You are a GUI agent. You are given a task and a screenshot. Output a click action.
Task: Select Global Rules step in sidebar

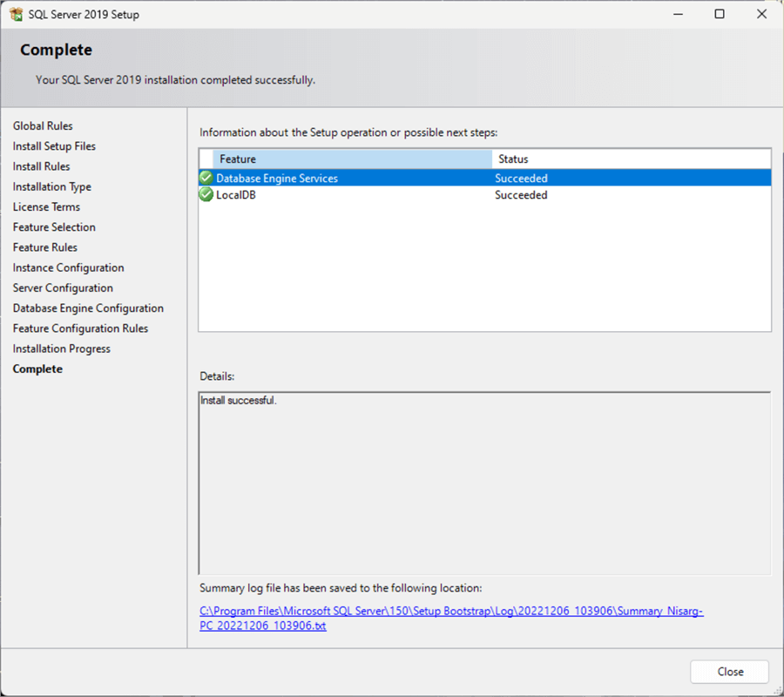point(43,126)
